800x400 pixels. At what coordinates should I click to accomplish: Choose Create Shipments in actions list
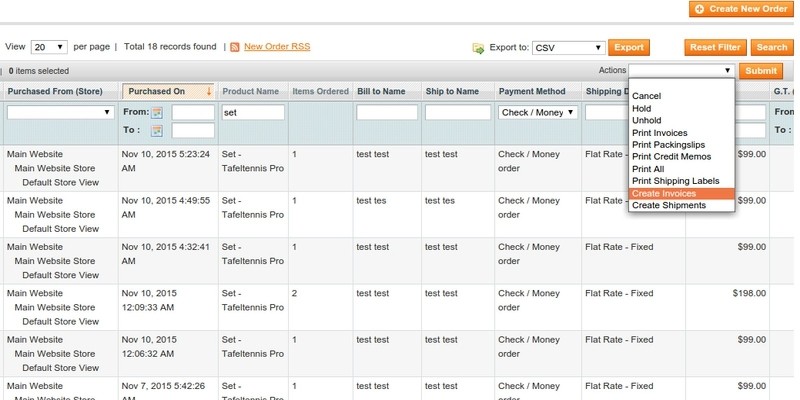(x=669, y=206)
